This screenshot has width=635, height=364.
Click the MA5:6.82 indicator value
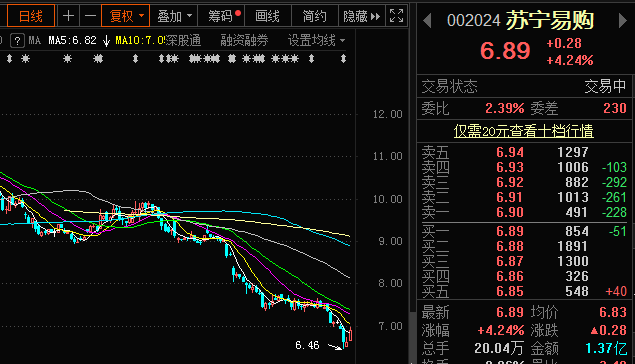[72, 40]
